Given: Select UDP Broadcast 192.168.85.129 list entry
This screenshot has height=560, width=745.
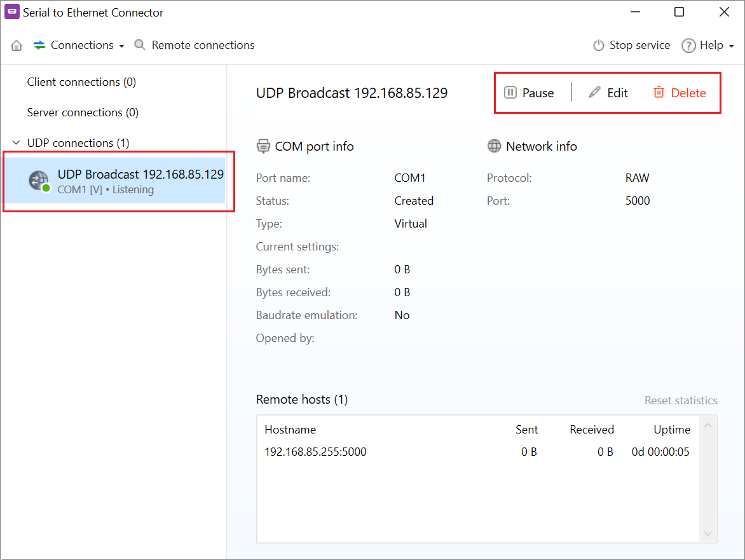Looking at the screenshot, I should click(115, 181).
